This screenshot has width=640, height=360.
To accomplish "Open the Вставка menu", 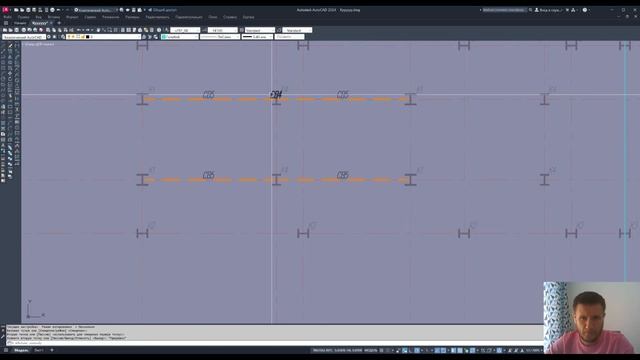I will (54, 17).
